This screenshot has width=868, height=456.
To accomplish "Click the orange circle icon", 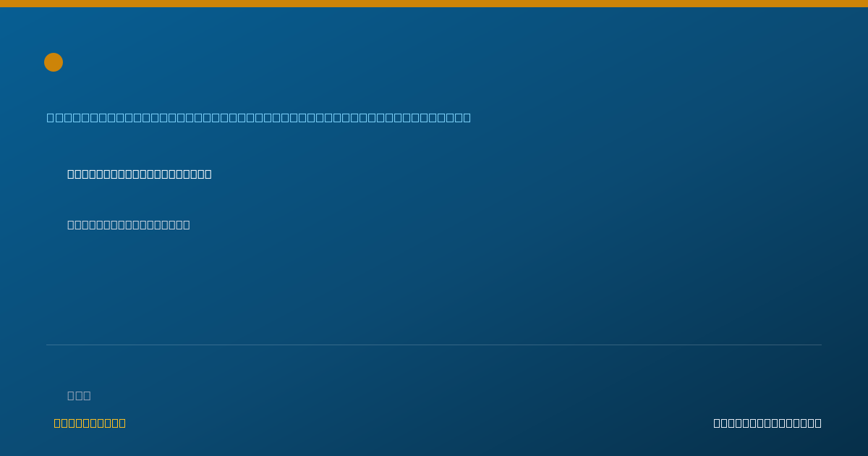I will pyautogui.click(x=54, y=62).
